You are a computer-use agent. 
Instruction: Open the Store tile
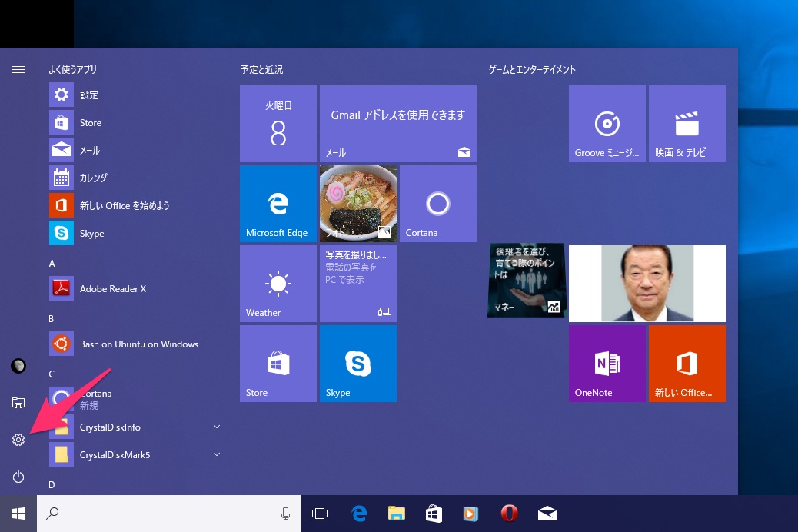tap(278, 364)
